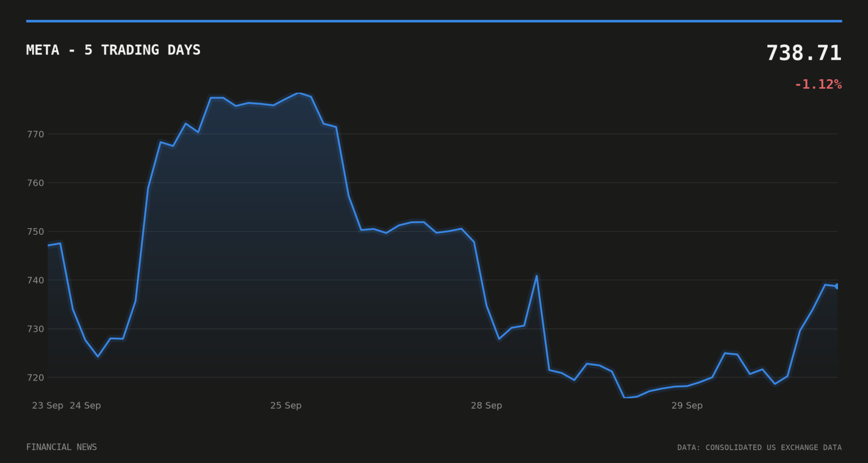
Task: Click the 29 Sep date label
Action: 687,405
